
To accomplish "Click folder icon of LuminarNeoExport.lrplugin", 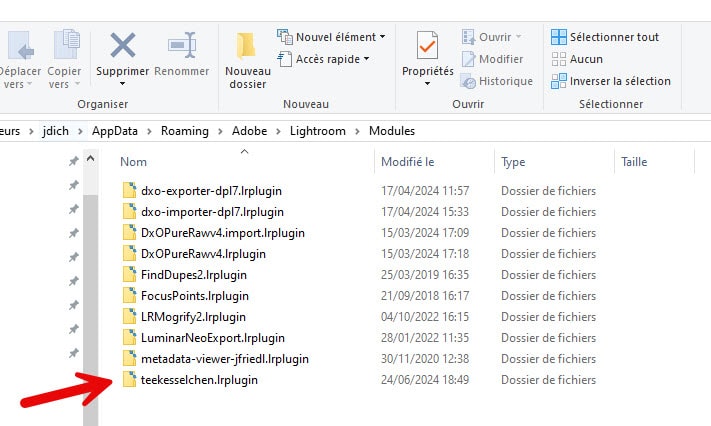I will 129,338.
